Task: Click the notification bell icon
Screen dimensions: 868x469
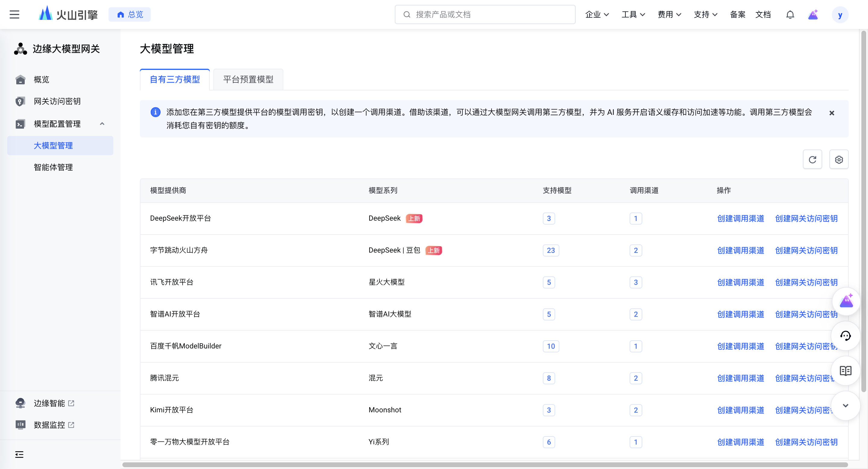Action: tap(790, 14)
